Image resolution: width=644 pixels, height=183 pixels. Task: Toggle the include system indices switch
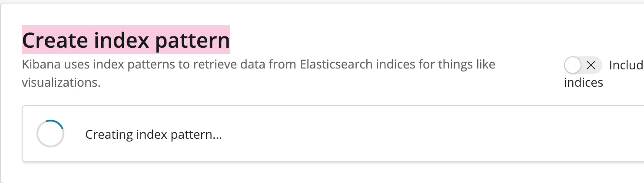(x=582, y=65)
